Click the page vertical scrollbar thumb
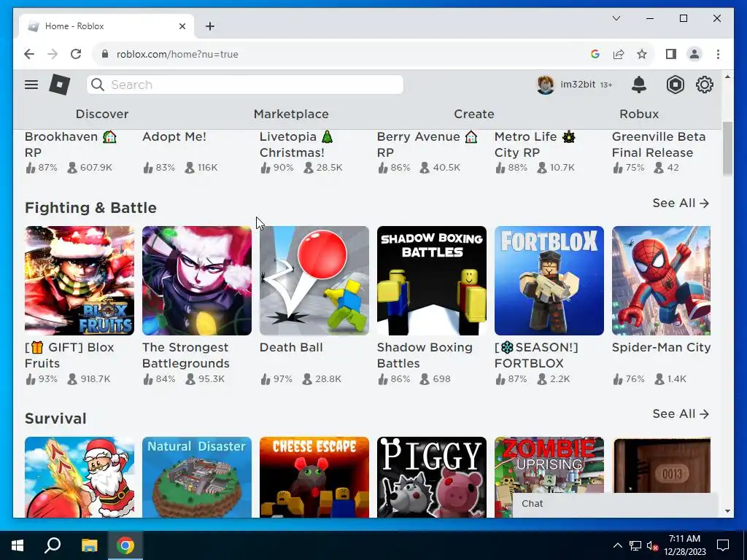 [727, 148]
